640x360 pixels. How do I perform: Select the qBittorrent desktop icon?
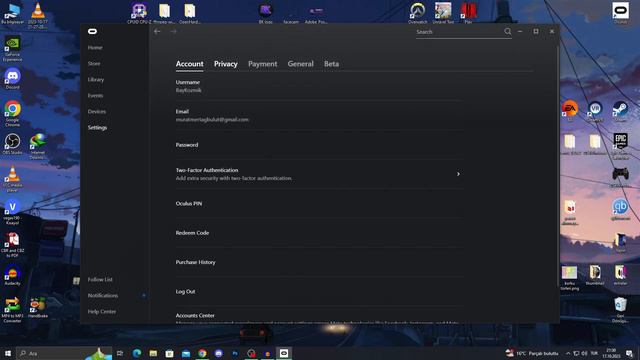tap(620, 210)
